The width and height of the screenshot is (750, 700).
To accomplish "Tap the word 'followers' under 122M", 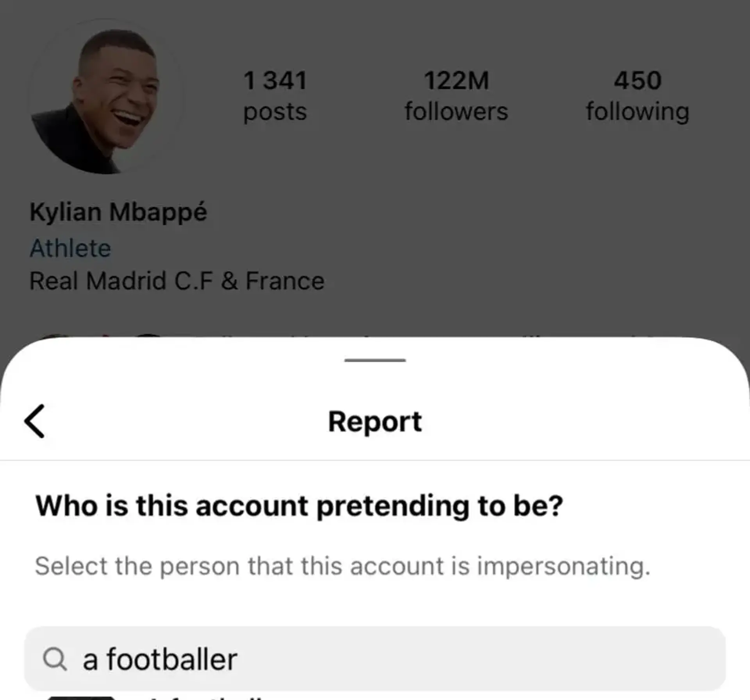I will tap(456, 112).
